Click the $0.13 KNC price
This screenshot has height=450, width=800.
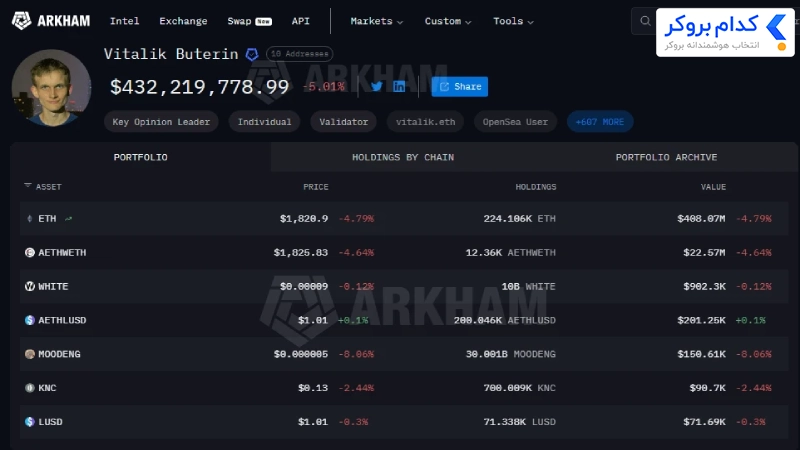[x=313, y=388]
